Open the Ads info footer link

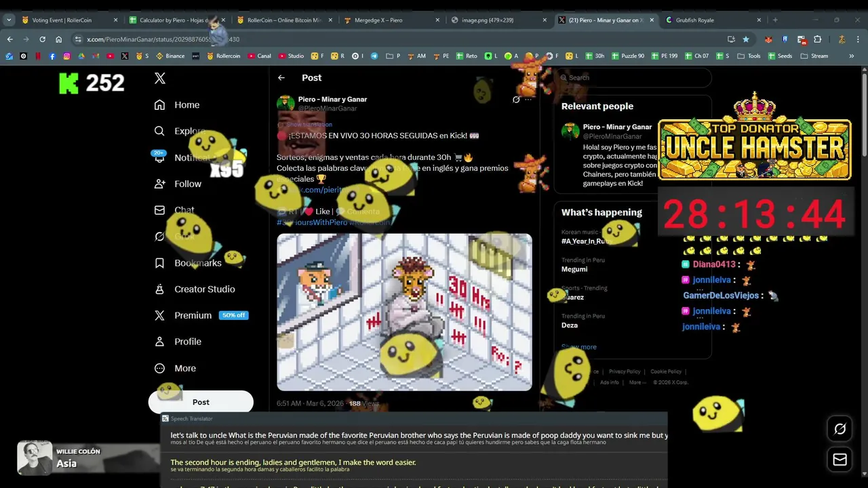click(609, 382)
